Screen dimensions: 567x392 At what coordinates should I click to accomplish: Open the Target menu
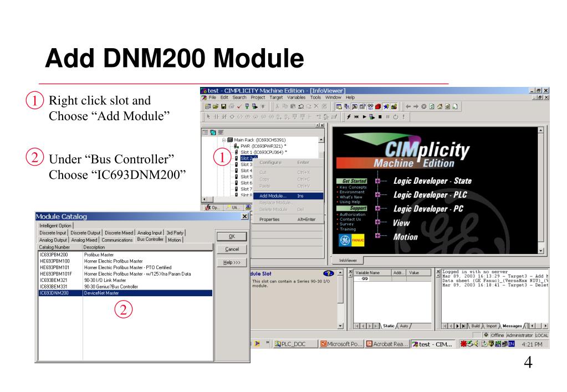click(276, 97)
